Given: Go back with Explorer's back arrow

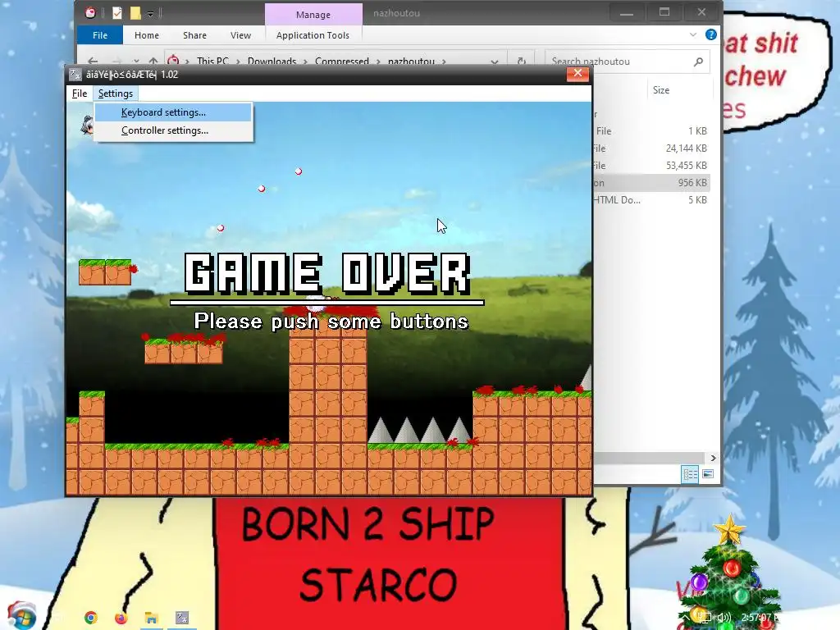Looking at the screenshot, I should click(93, 61).
